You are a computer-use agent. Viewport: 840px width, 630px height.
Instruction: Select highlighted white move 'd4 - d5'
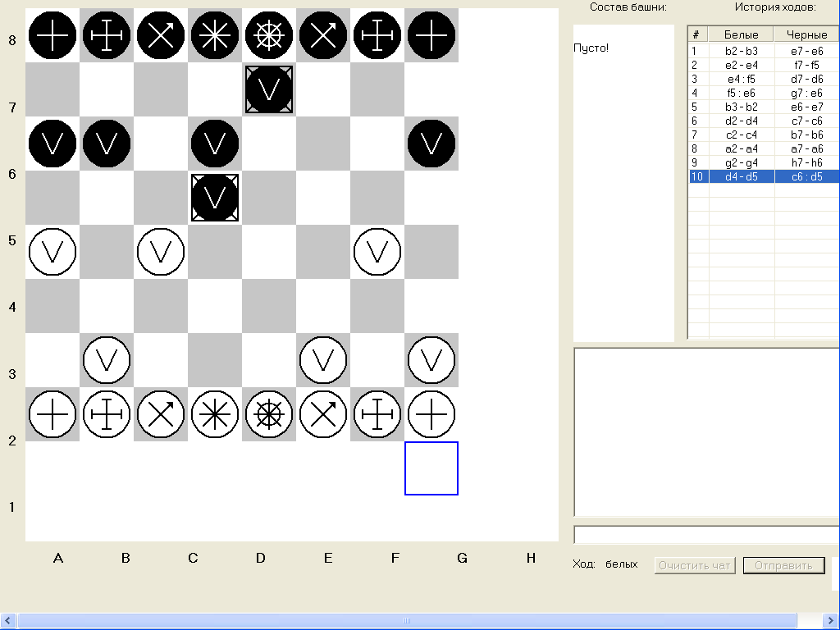pyautogui.click(x=742, y=176)
